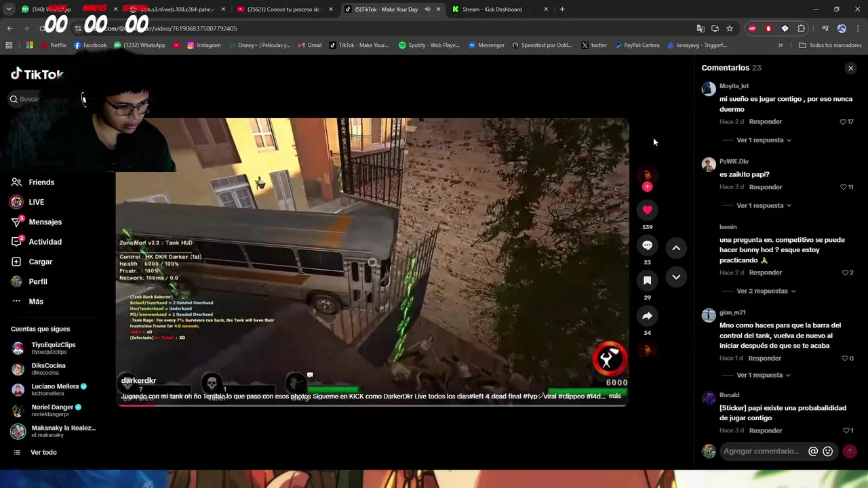868x488 pixels.
Task: Click the video progress bar
Action: [x=372, y=405]
